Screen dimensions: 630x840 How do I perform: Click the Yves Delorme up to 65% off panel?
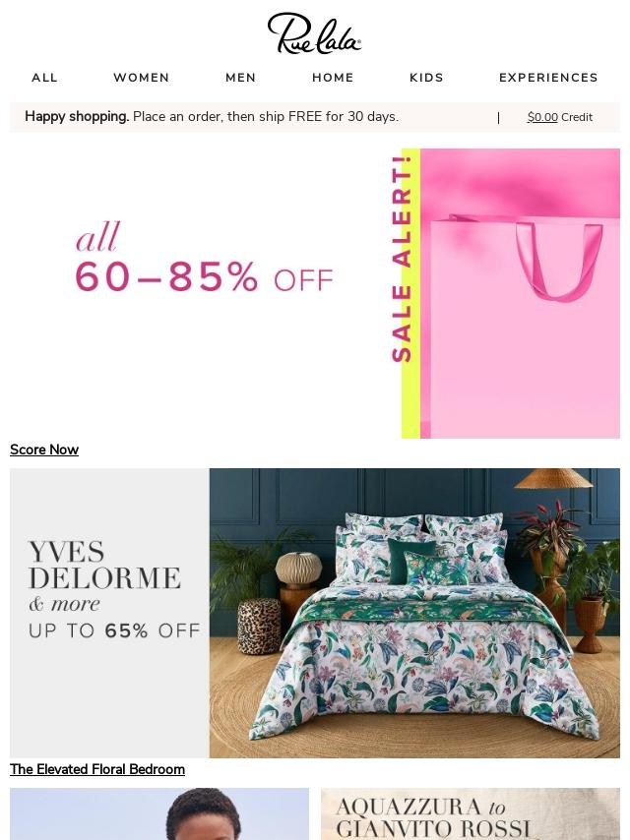(110, 613)
